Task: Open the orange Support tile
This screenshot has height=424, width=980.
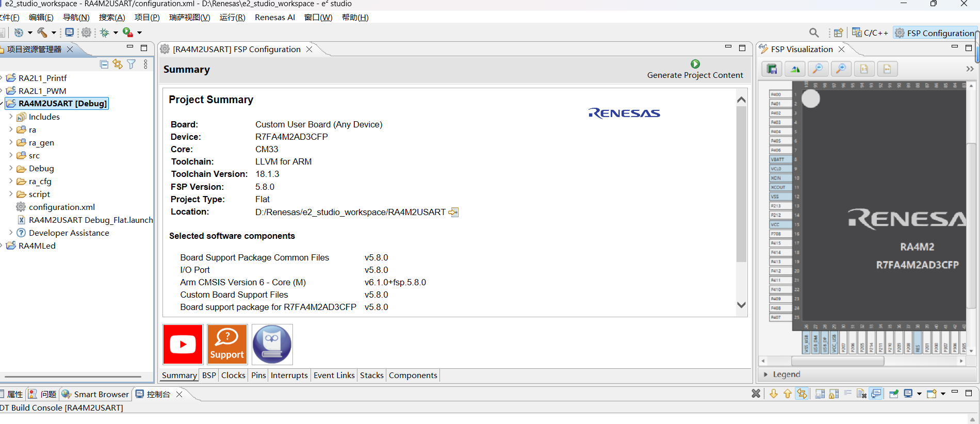Action: [x=227, y=344]
